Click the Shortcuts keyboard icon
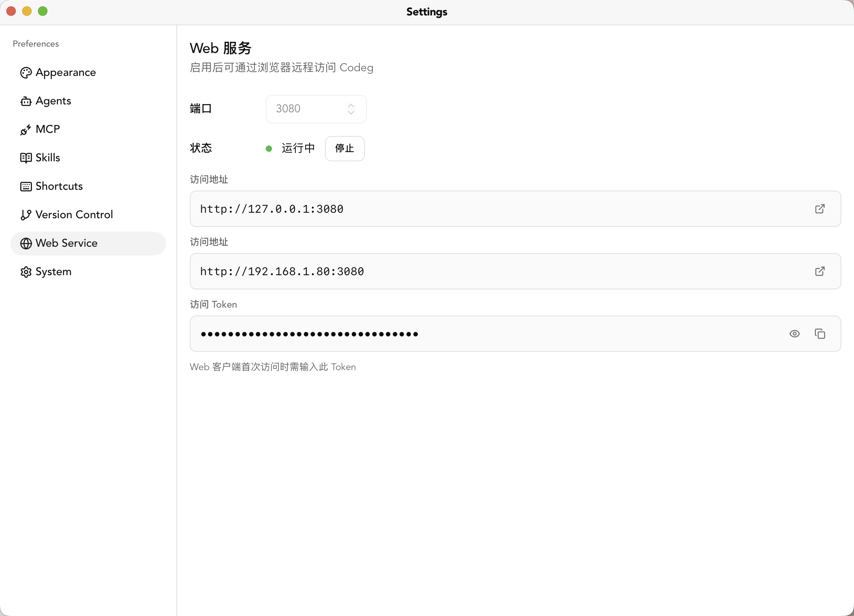Image resolution: width=854 pixels, height=616 pixels. tap(26, 186)
